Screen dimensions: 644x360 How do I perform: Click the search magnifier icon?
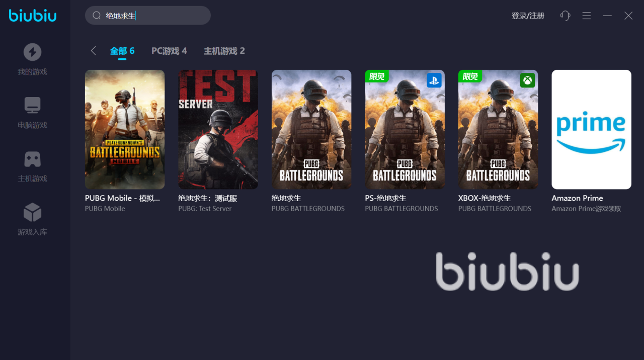point(97,16)
